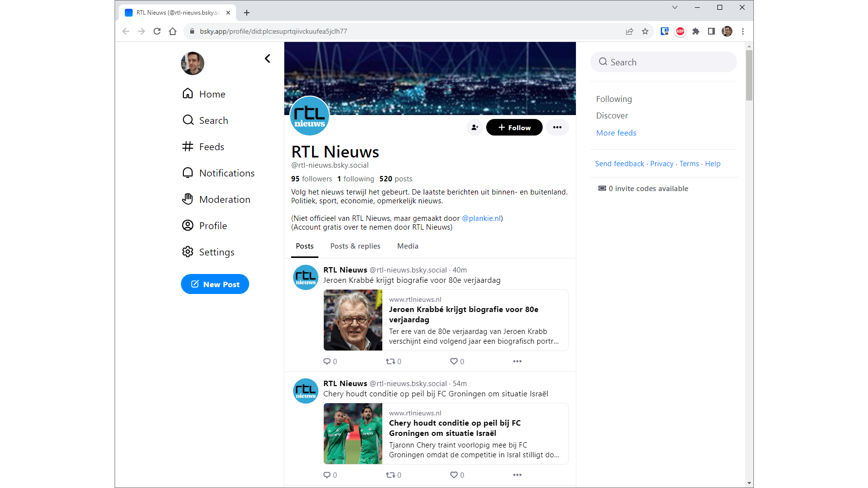View the 1 following list
Image resolution: width=868 pixels, height=488 pixels.
(356, 179)
